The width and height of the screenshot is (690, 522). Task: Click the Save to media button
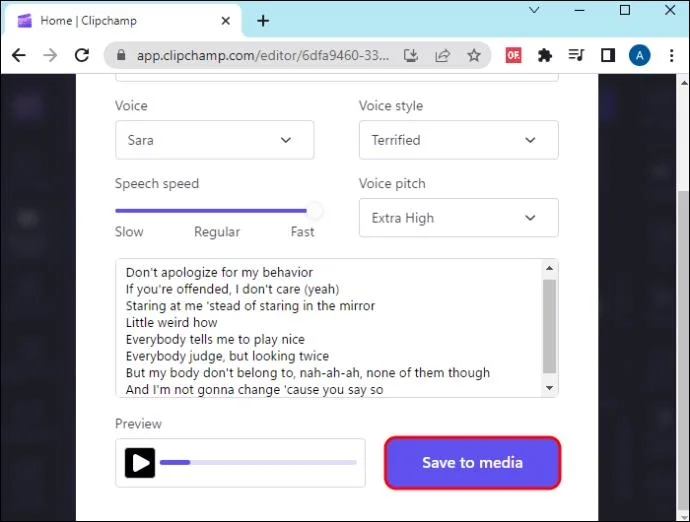pos(472,462)
